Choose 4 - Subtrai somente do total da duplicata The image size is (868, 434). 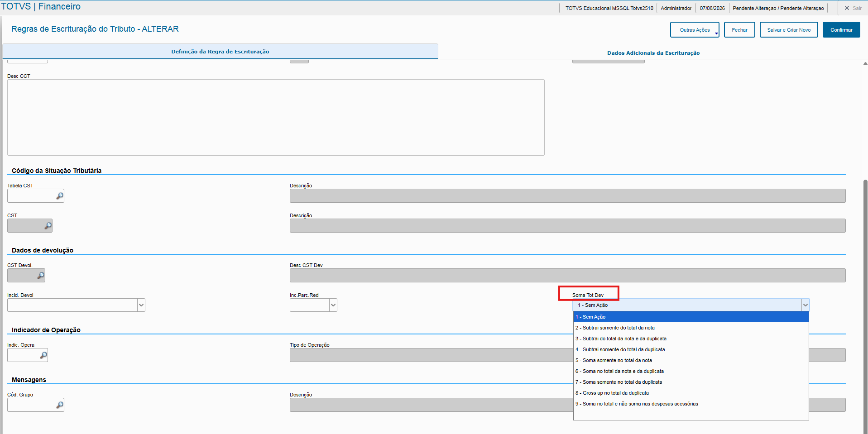(691, 349)
